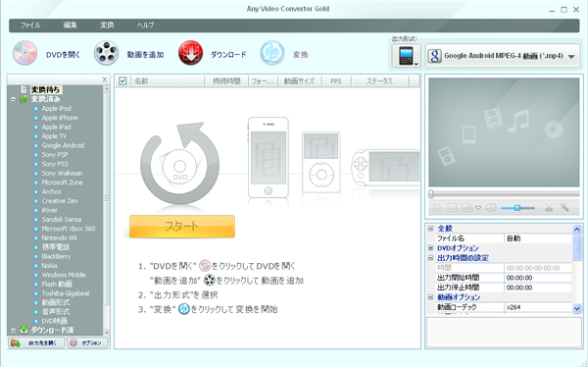The height and width of the screenshot is (367, 588).
Task: Click the stop button under the preview
Action: click(x=452, y=208)
